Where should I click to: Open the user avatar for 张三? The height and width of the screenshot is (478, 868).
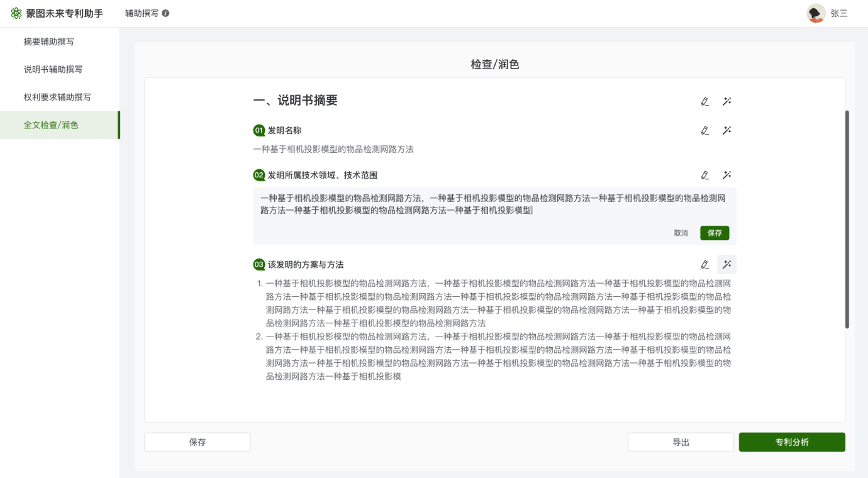coord(816,13)
